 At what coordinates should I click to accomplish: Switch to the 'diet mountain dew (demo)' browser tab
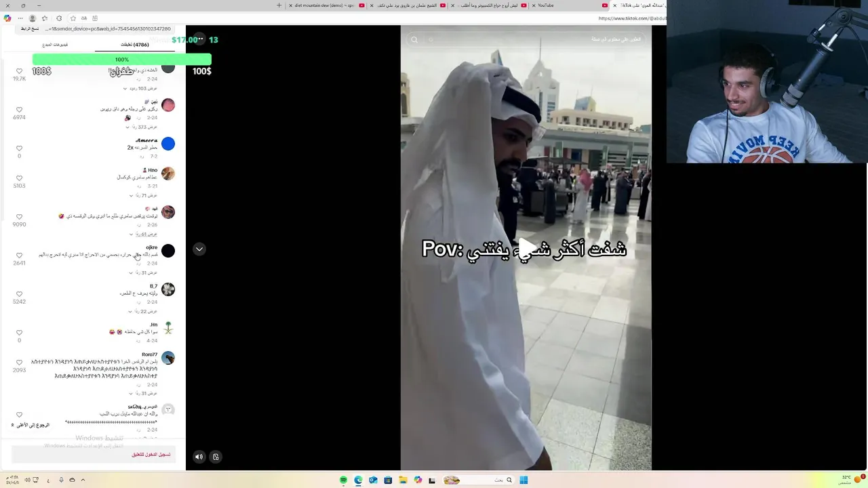(x=327, y=5)
